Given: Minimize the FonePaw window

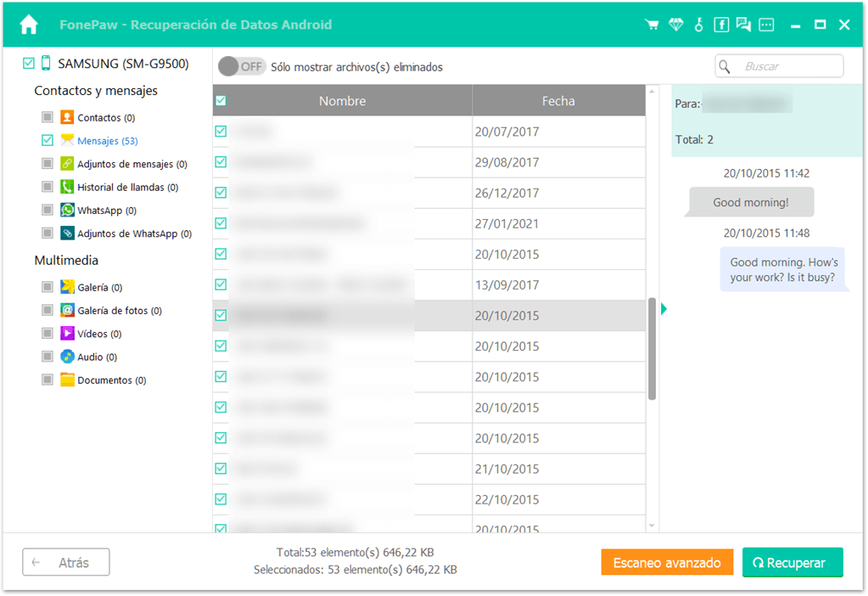Looking at the screenshot, I should [x=796, y=25].
